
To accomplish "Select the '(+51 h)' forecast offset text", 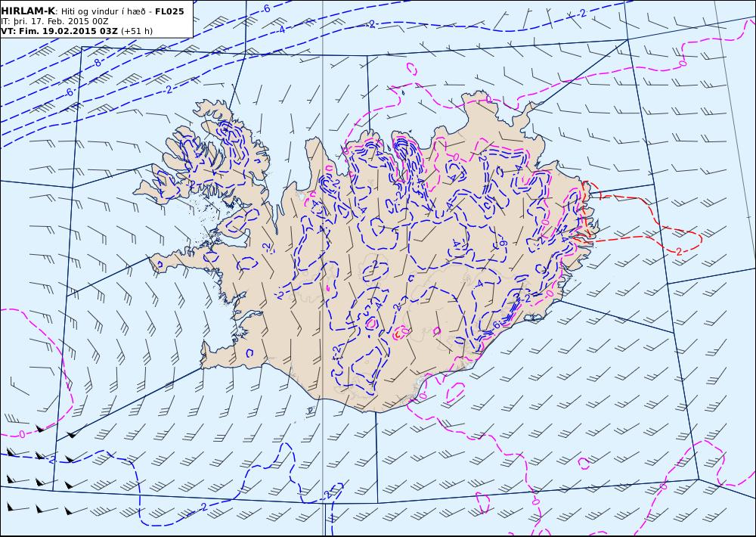I will click(136, 31).
